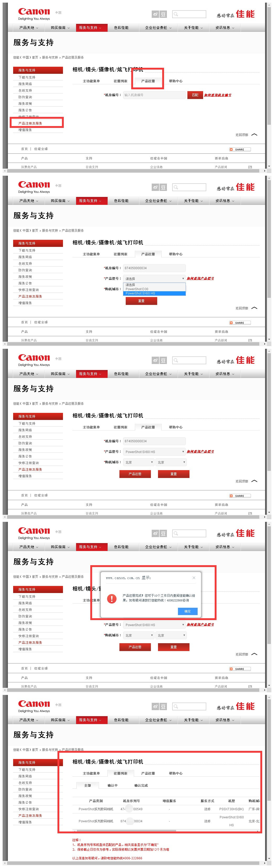Open 防伪查询 sidebar link on the 匹配 page
The width and height of the screenshot is (274, 868).
click(25, 97)
